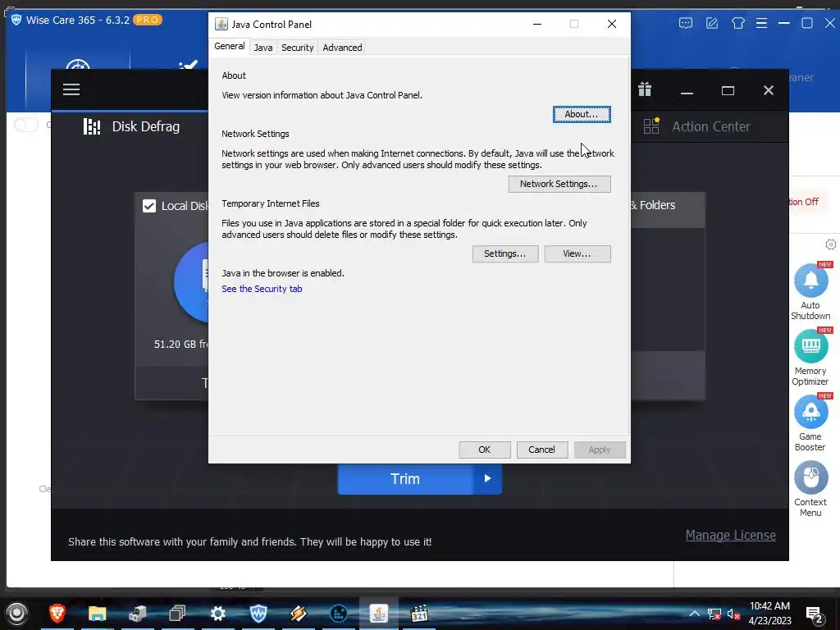
Task: Switch to Disk Defrag taskbar icon
Action: [x=339, y=613]
